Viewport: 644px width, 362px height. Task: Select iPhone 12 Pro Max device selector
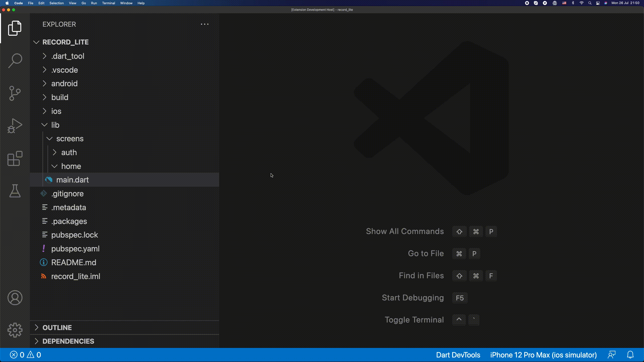click(543, 355)
